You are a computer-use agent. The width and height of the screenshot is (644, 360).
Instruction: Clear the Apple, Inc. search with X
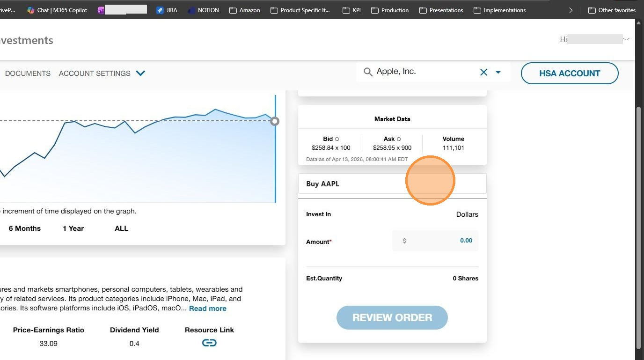[x=483, y=72]
